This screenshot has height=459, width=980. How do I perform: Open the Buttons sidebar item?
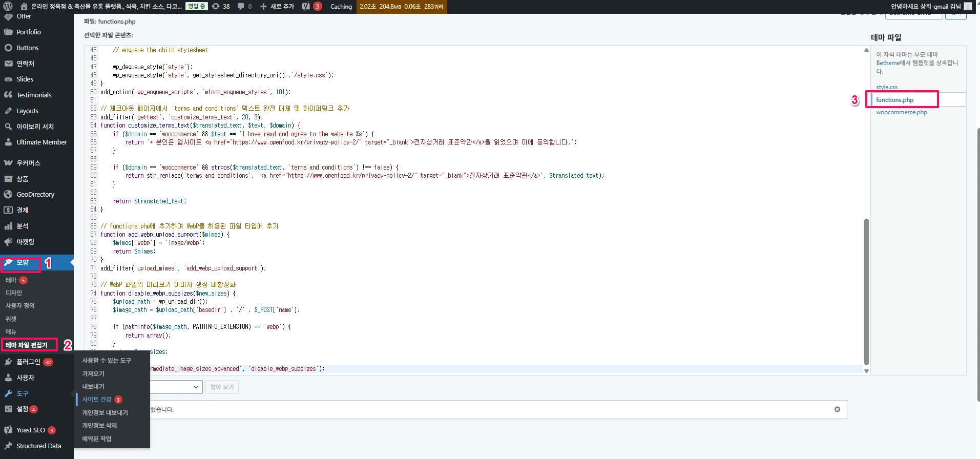click(x=27, y=48)
